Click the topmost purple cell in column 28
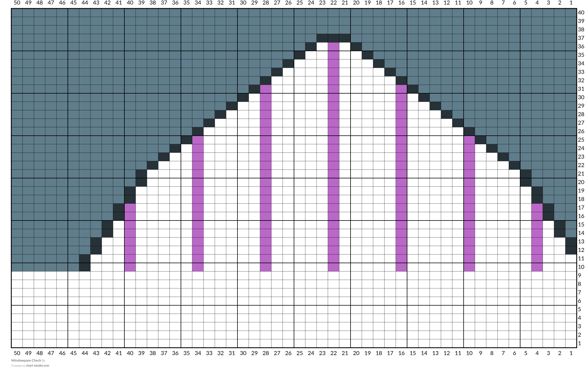Screen dimensions: 588x374 tap(266, 89)
